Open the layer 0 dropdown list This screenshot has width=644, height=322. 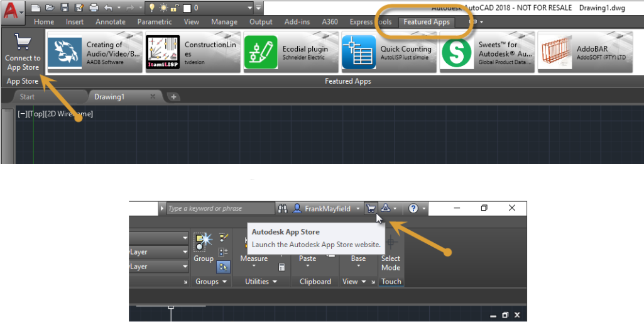pos(249,8)
